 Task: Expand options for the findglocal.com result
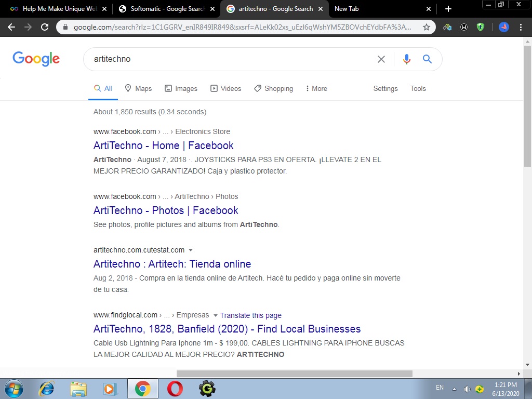[x=215, y=315]
